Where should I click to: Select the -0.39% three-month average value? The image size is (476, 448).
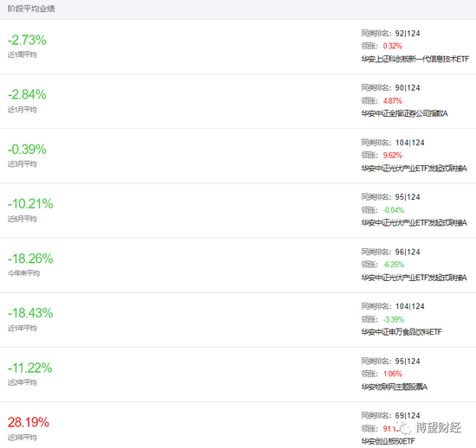tap(27, 150)
